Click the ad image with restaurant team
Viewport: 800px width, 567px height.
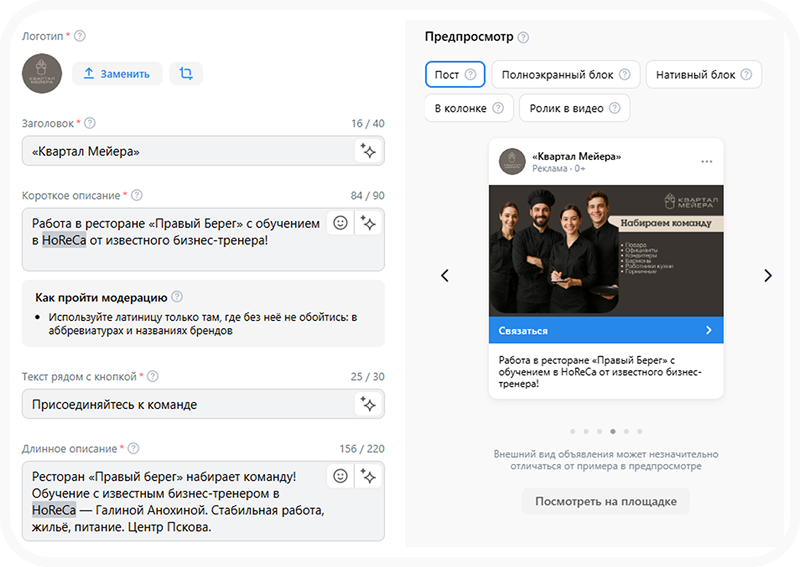coord(606,251)
